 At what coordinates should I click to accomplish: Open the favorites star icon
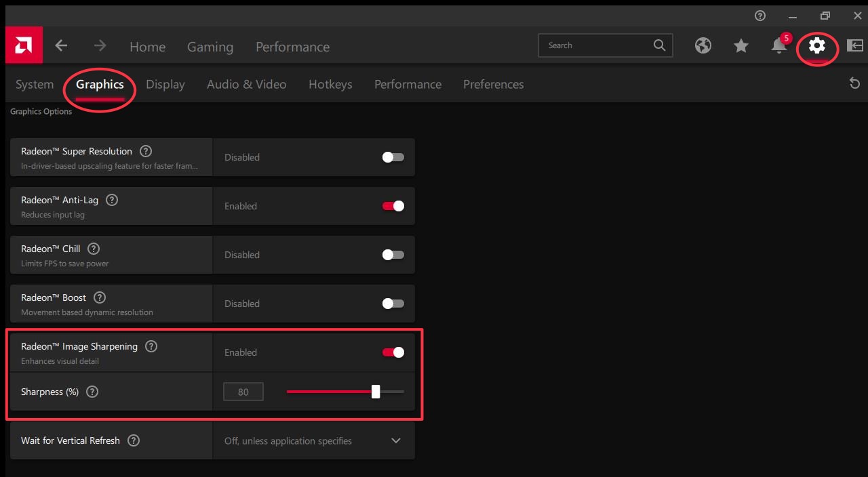coord(741,45)
